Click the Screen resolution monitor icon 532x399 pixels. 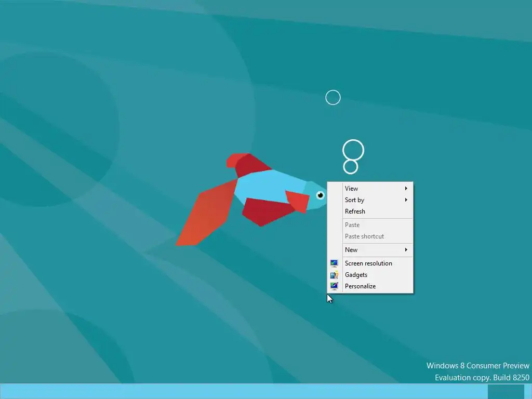[x=334, y=263]
